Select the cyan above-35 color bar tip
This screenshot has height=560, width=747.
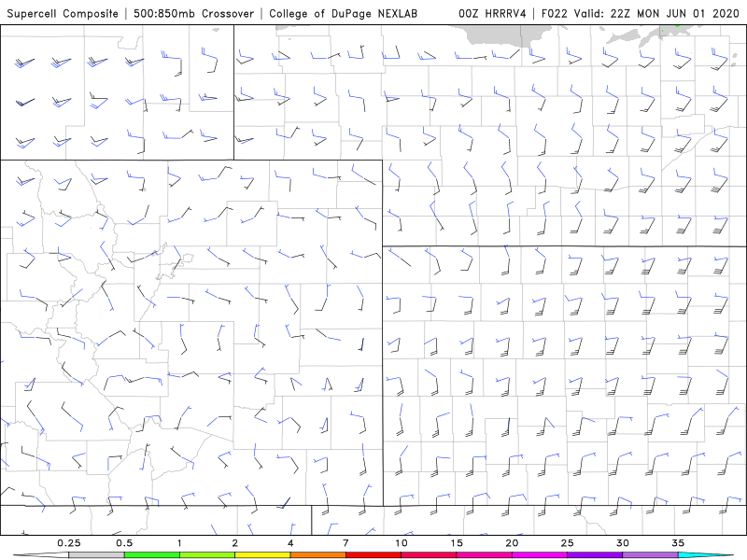pos(705,555)
